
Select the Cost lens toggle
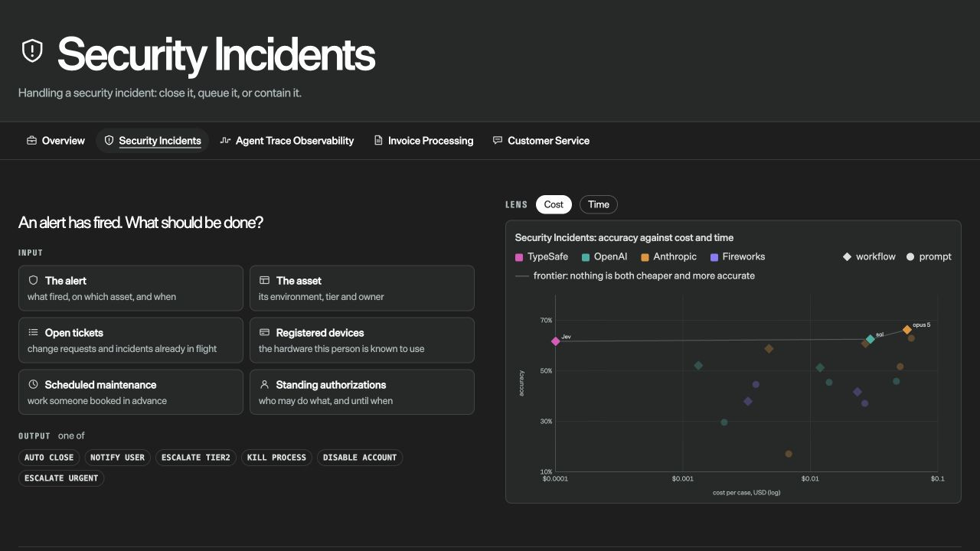pyautogui.click(x=554, y=204)
